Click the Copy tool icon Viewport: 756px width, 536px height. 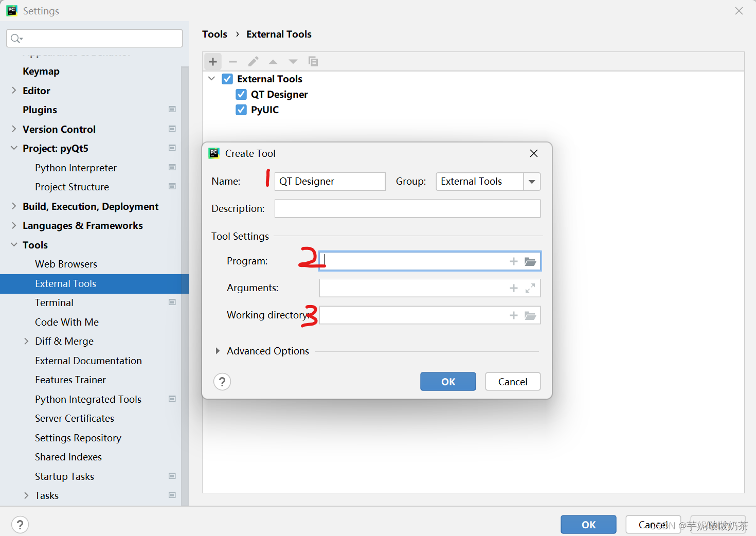click(x=313, y=62)
